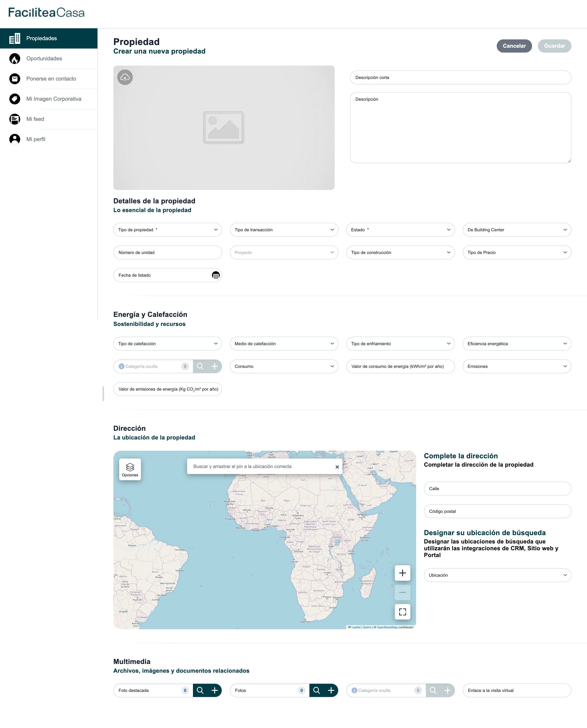587x728 pixels.
Task: Add a new file to Fotos
Action: (331, 690)
